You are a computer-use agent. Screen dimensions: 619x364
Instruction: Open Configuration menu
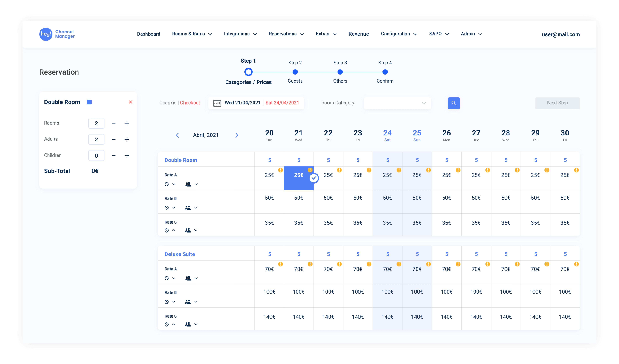399,34
